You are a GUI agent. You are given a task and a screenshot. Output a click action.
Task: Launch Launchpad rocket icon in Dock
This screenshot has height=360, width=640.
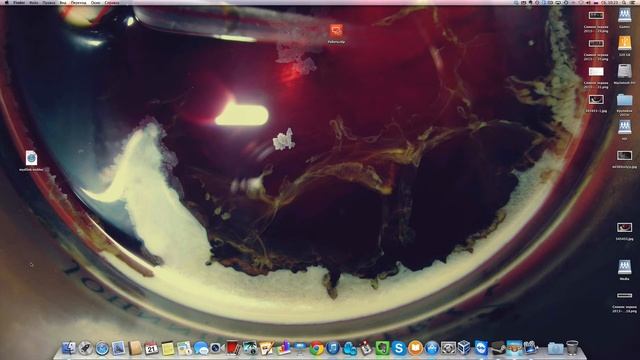coord(85,348)
